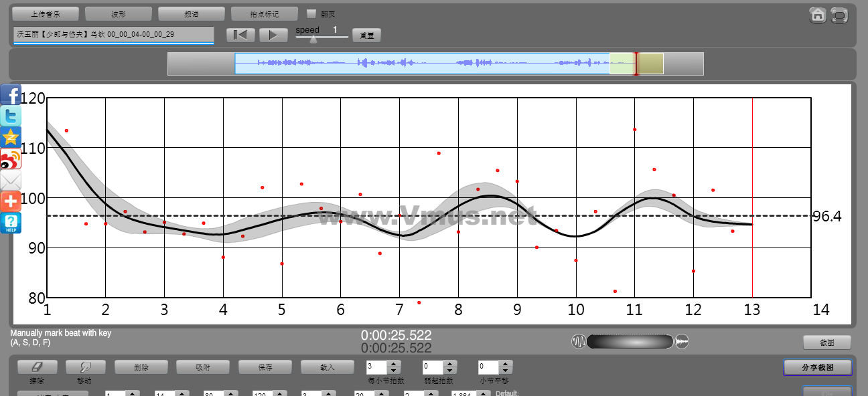868x396 pixels.
Task: Click the blue waveform overview selection
Action: pos(422,64)
